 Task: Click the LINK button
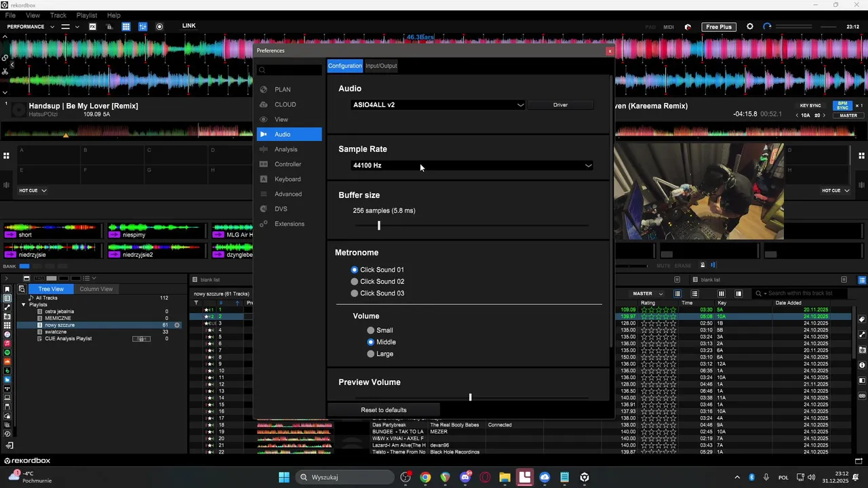189,26
